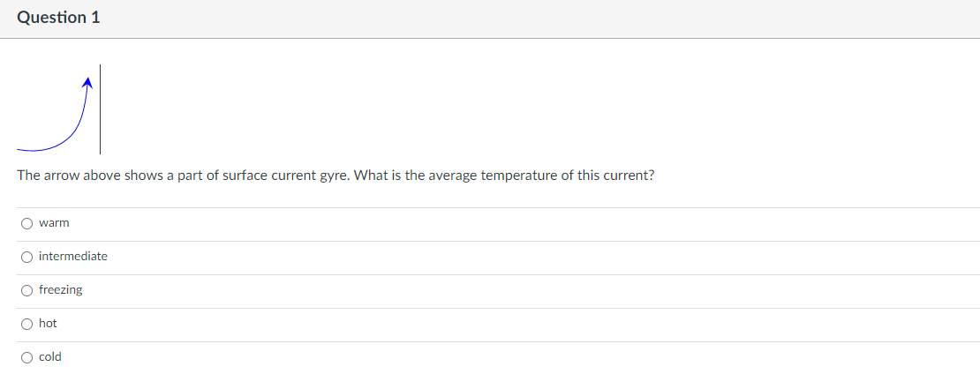Image resolution: width=980 pixels, height=389 pixels.
Task: Click the question sentence starting "The arrow above"
Action: (336, 176)
